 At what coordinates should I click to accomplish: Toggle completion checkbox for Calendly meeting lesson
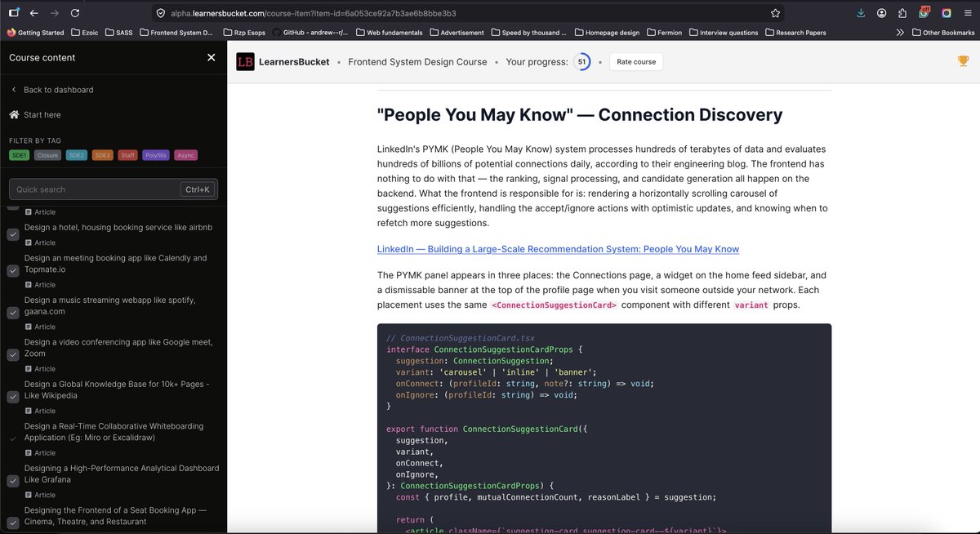click(x=13, y=271)
